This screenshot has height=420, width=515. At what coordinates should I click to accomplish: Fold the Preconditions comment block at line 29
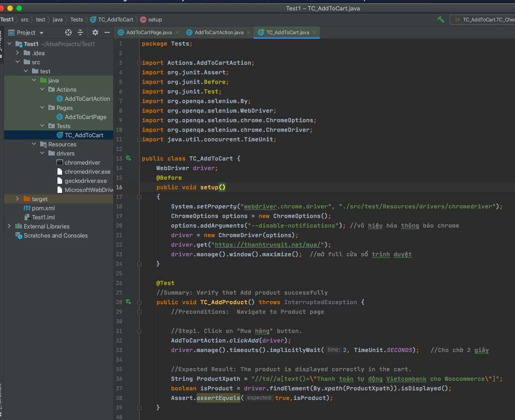(x=139, y=312)
